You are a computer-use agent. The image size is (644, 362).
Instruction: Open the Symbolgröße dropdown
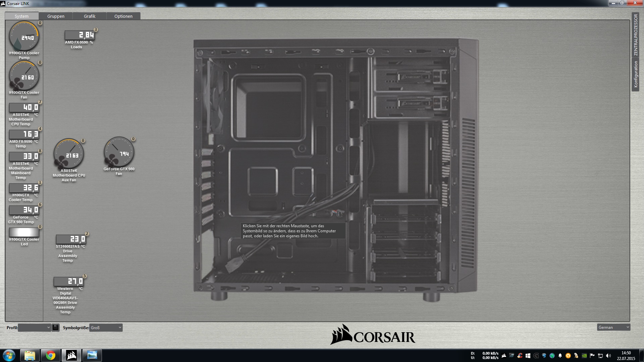click(106, 327)
